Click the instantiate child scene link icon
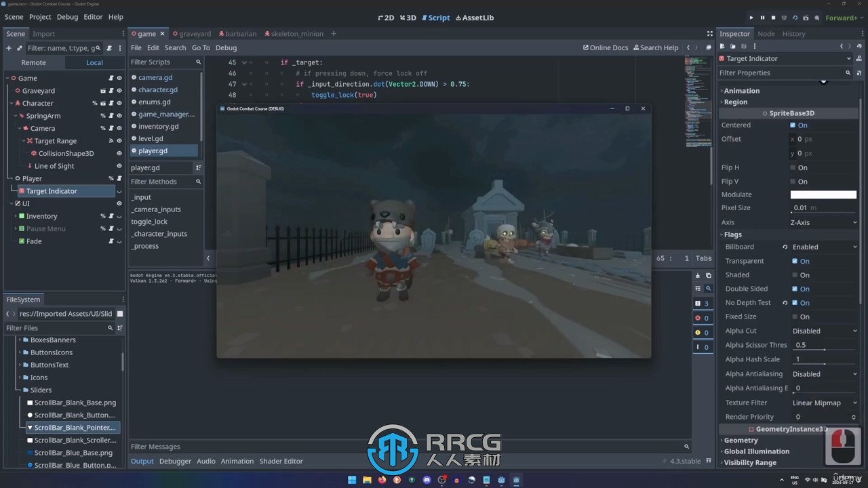868x488 pixels. (20, 48)
